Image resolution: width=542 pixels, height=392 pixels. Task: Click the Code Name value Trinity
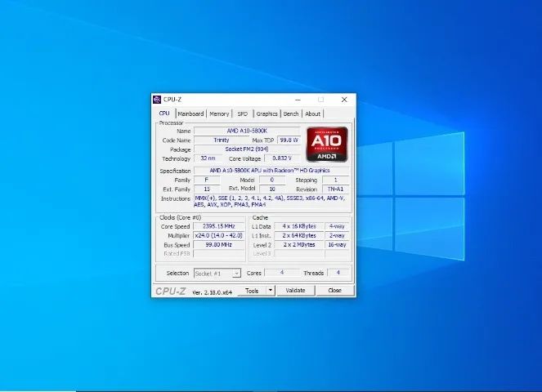point(222,140)
